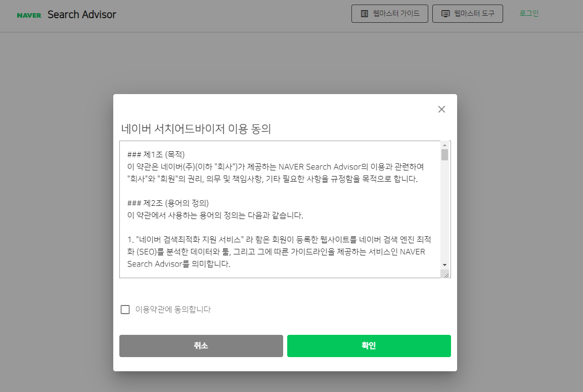
Task: Click the terms scrollbar up arrow
Action: point(444,145)
